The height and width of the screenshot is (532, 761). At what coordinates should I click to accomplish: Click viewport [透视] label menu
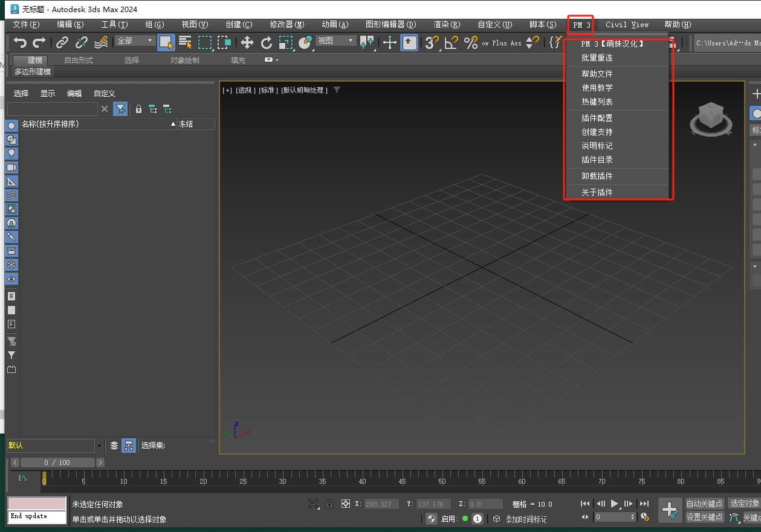(244, 90)
